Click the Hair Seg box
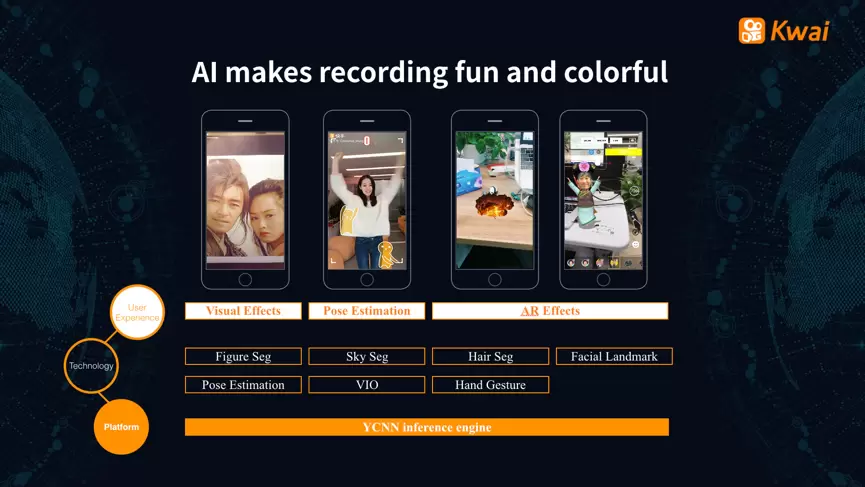Viewport: 865px width, 487px height. [490, 357]
